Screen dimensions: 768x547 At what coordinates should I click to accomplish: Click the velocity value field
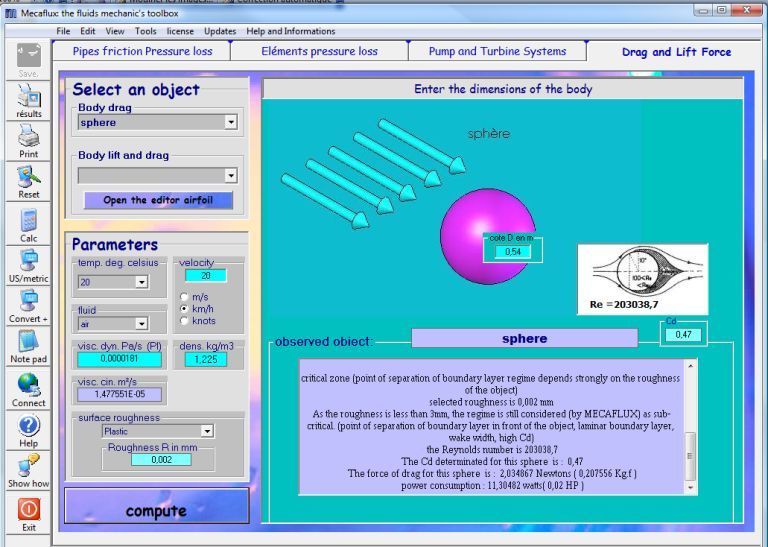click(x=206, y=276)
